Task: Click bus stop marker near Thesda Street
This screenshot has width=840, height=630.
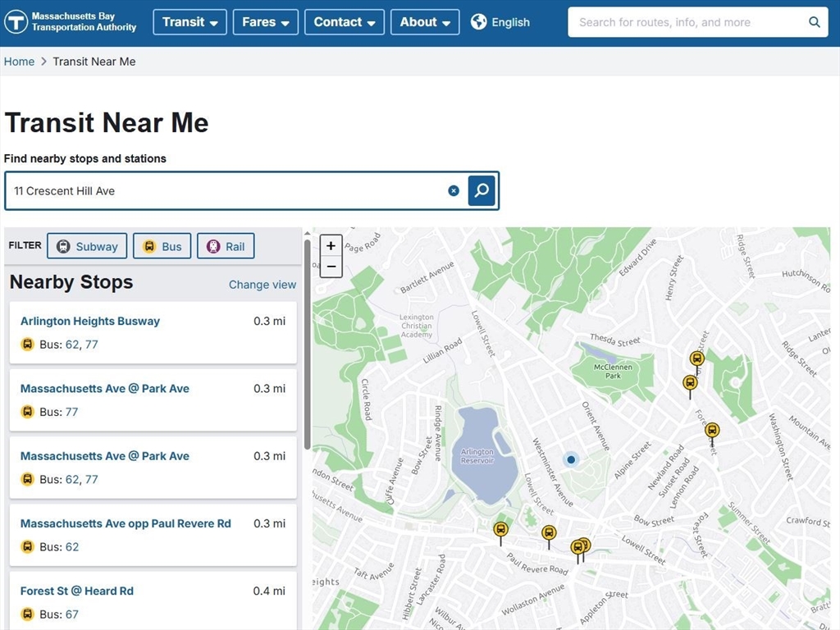Action: [696, 358]
